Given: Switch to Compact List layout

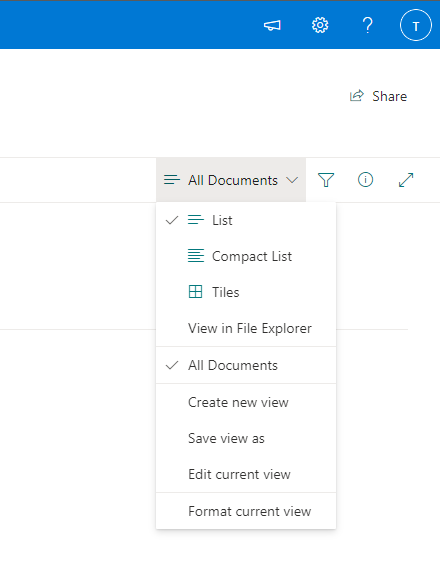Looking at the screenshot, I should [246, 256].
